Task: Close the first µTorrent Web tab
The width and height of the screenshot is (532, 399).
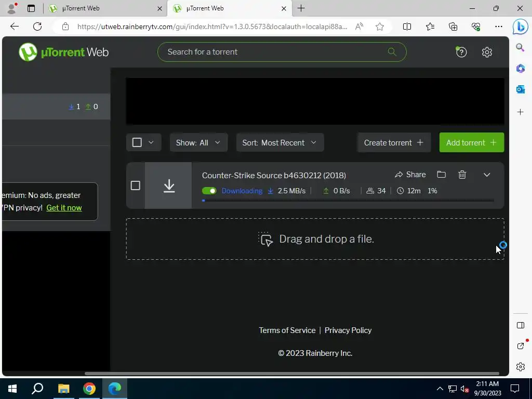Action: pyautogui.click(x=160, y=8)
